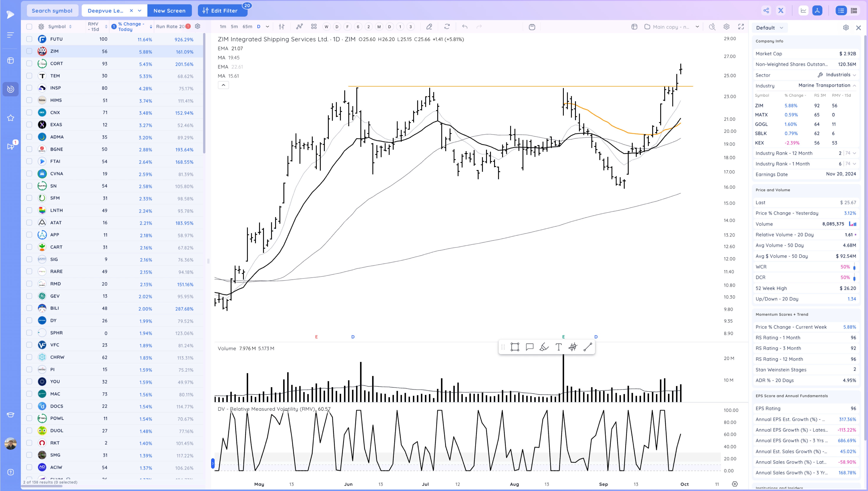This screenshot has height=491, width=868.
Task: Open the favorites star in left sidebar
Action: [10, 118]
